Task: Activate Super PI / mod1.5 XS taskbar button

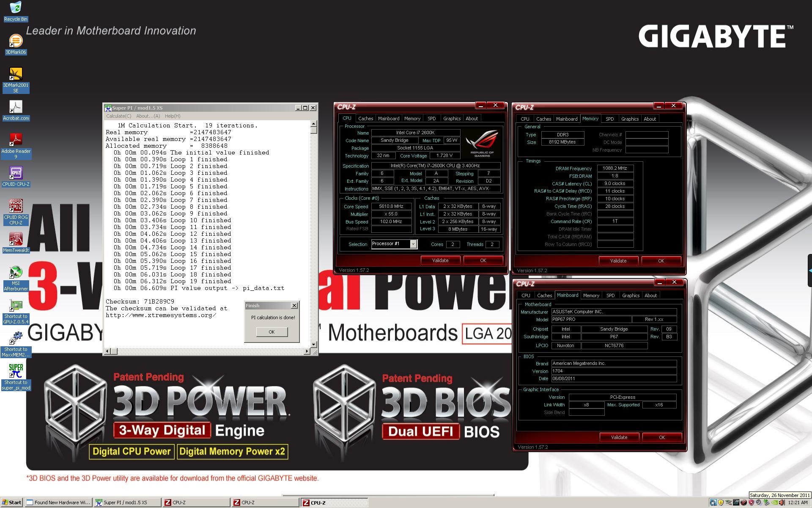Action: coord(127,502)
